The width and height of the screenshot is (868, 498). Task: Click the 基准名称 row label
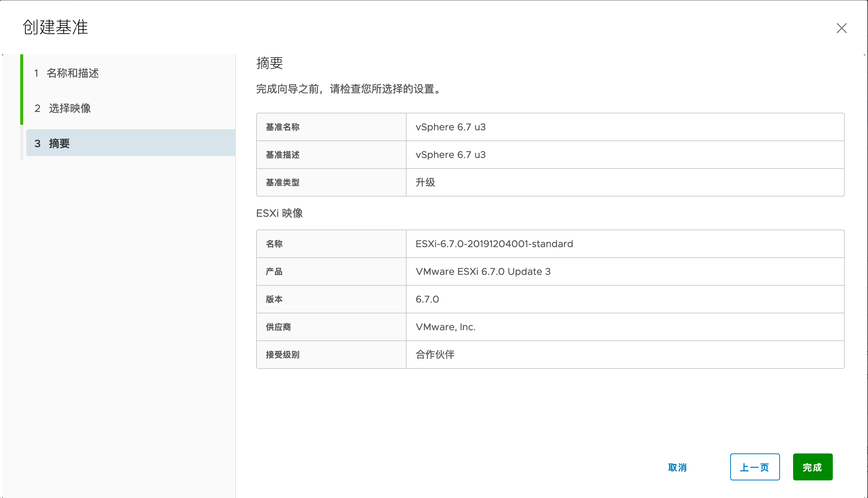pyautogui.click(x=282, y=127)
